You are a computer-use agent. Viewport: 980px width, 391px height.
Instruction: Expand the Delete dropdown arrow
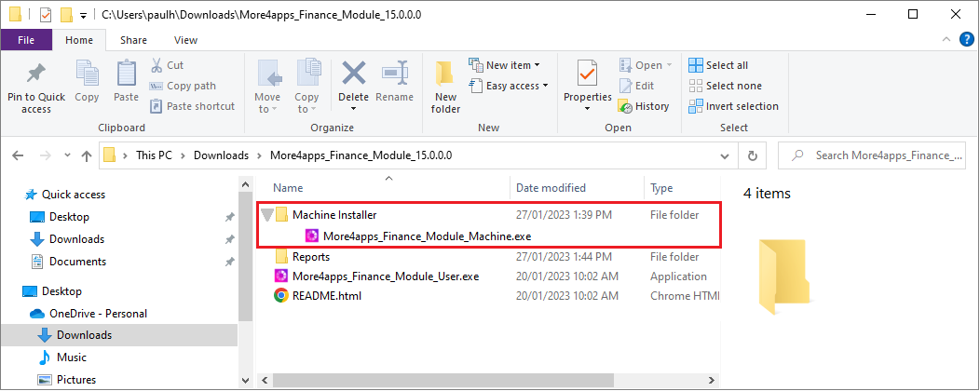[x=354, y=109]
